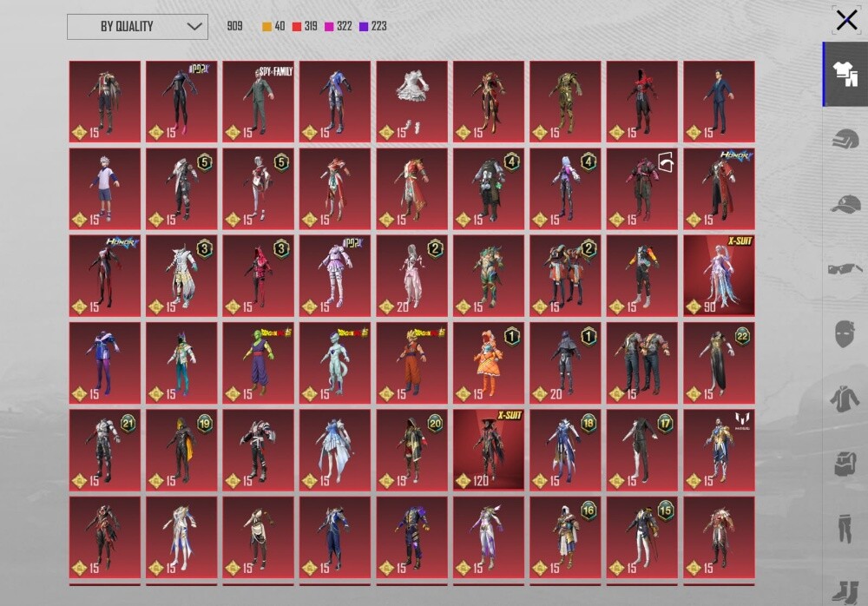Image resolution: width=868 pixels, height=606 pixels.
Task: Open the face mask category
Action: pos(845,333)
